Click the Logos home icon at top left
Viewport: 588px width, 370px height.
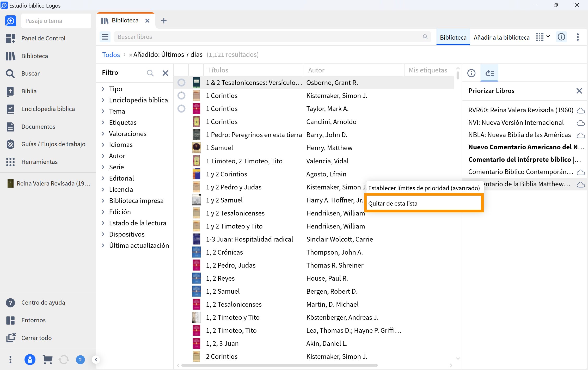click(11, 21)
